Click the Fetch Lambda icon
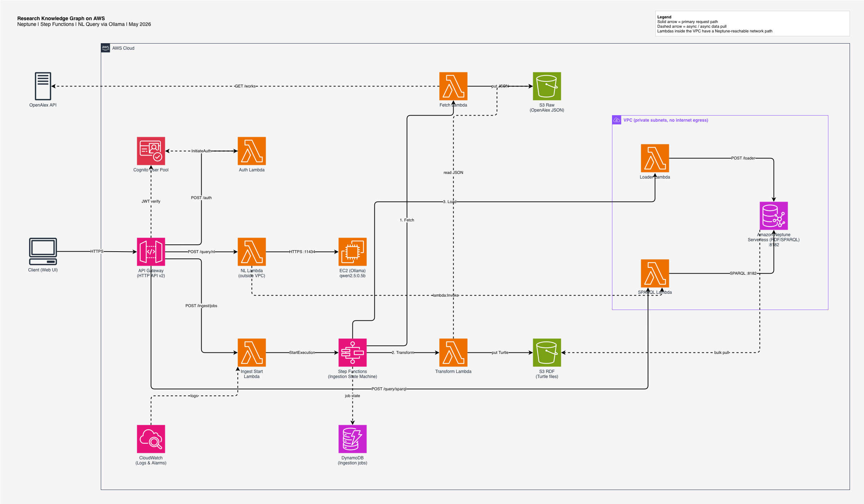This screenshot has height=504, width=864. click(453, 86)
